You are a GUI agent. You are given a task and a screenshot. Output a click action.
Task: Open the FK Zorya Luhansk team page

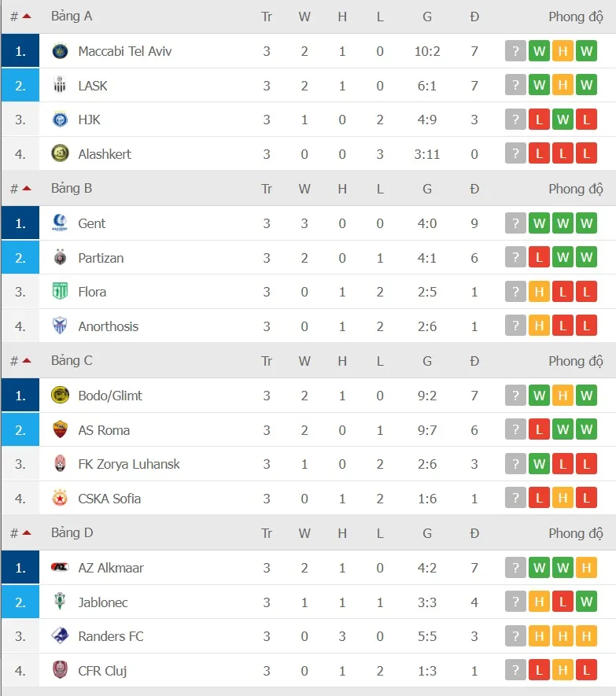(x=129, y=464)
